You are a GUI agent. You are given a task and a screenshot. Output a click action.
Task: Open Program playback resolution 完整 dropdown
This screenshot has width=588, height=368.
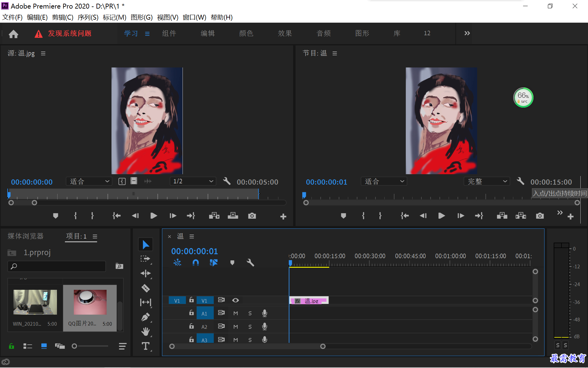click(487, 182)
